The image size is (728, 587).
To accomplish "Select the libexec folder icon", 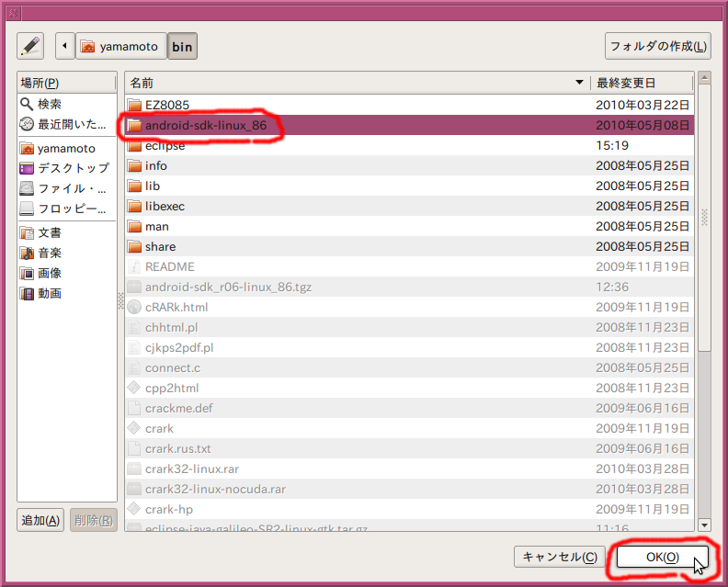I will (134, 206).
